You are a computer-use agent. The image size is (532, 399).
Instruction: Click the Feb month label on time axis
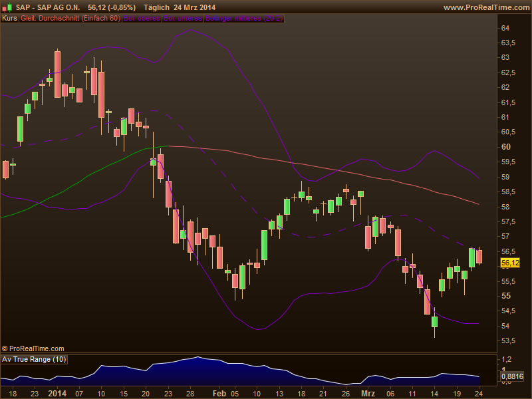pyautogui.click(x=219, y=394)
